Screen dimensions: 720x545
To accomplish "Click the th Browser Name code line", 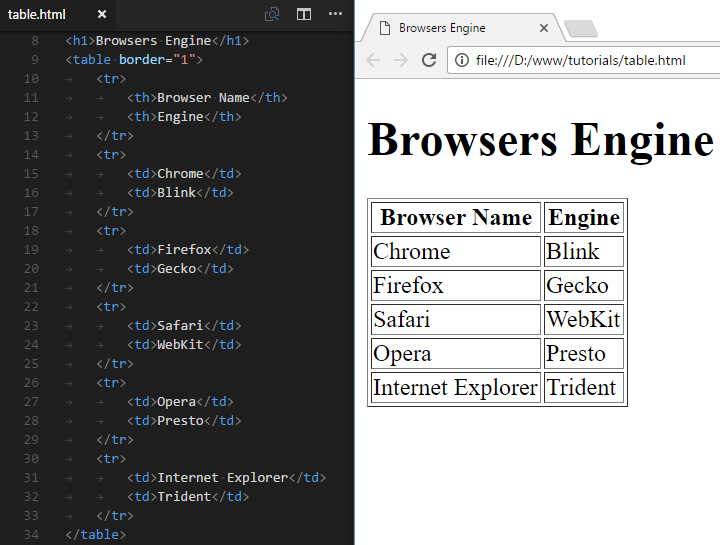I will (207, 98).
